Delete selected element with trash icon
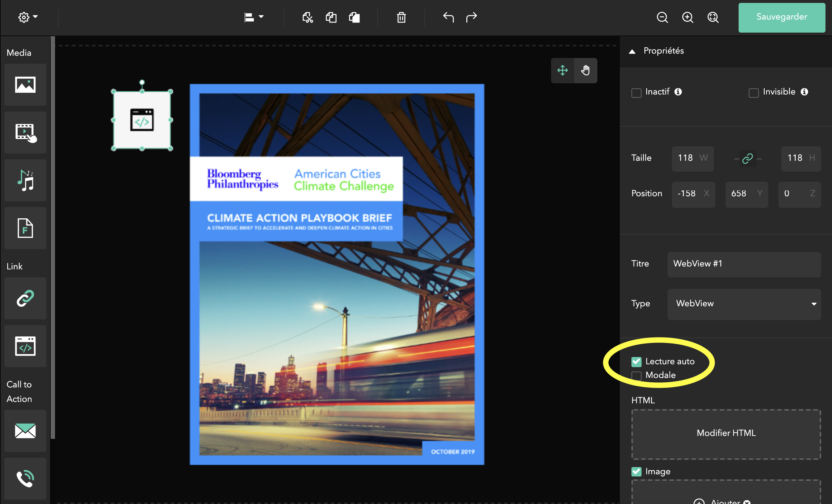Image resolution: width=832 pixels, height=504 pixels. (401, 17)
